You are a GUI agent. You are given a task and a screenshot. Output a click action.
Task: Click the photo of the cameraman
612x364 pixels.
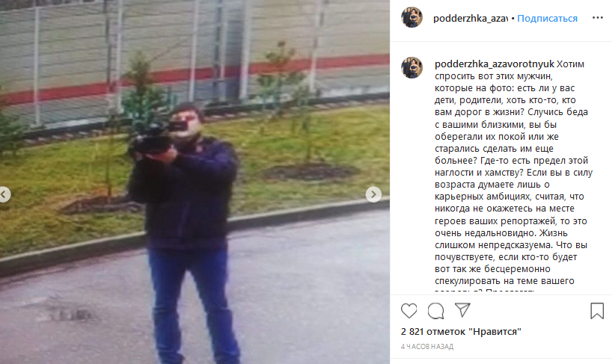195,182
